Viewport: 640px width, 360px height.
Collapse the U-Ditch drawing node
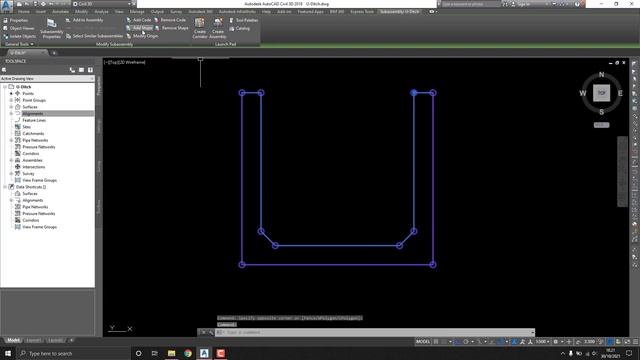pos(5,87)
